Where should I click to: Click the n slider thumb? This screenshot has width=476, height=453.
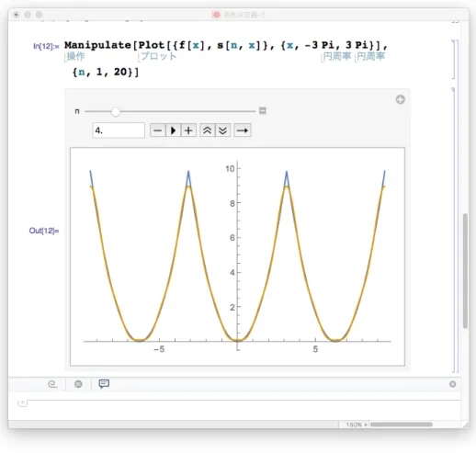[x=116, y=112]
